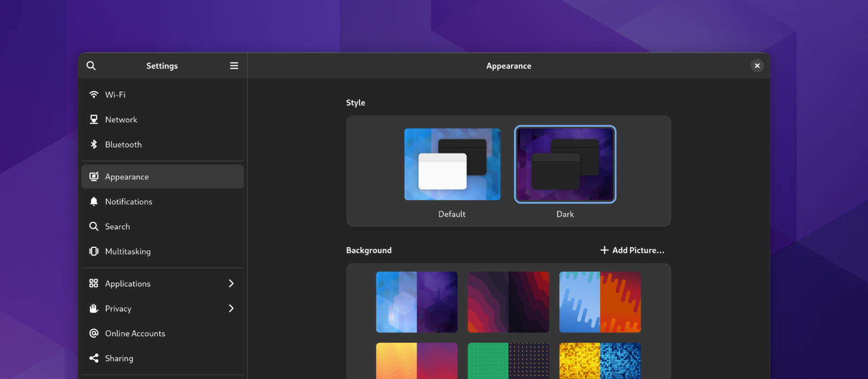Click the Network computer icon
Screen dimensions: 868x379
tap(94, 119)
